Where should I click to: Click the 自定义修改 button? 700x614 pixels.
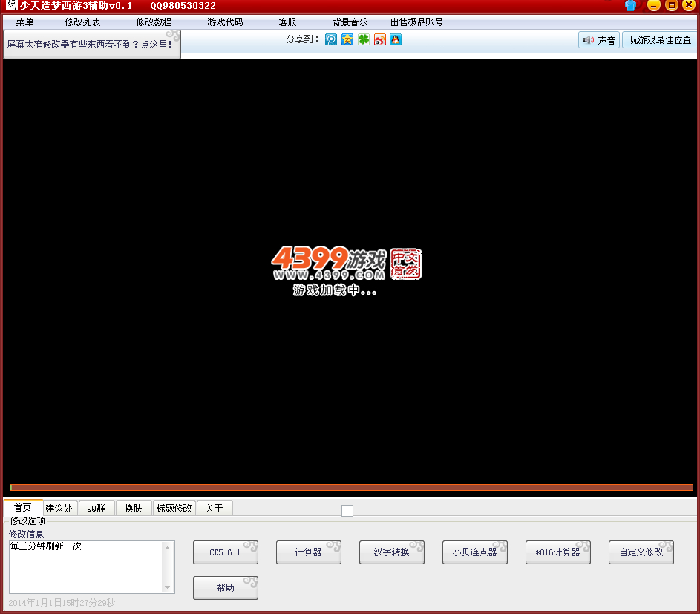pyautogui.click(x=641, y=552)
